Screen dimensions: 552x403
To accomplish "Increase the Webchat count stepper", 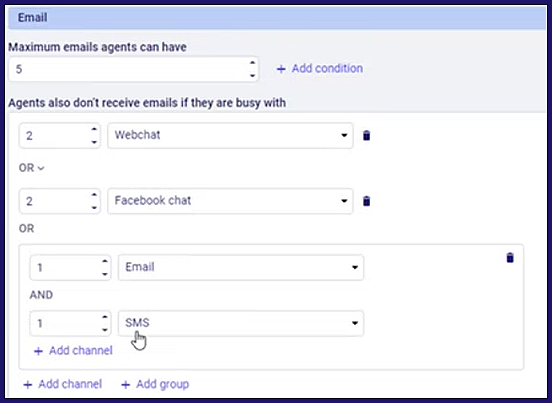I will [94, 129].
